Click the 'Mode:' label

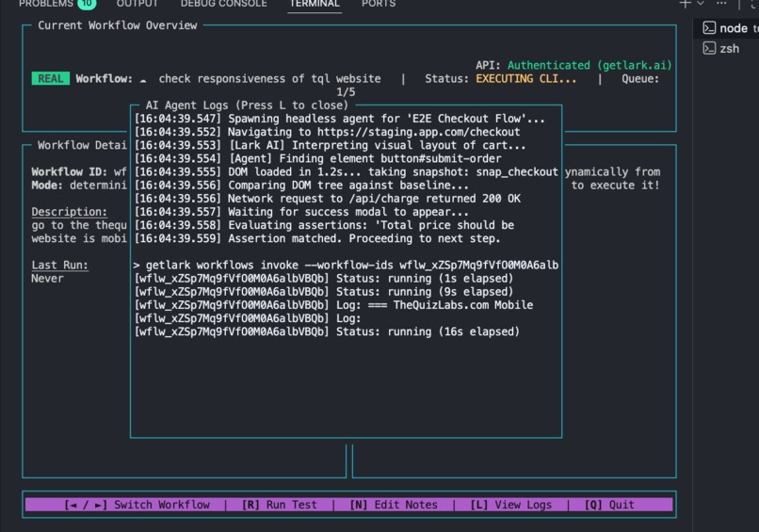coord(47,185)
